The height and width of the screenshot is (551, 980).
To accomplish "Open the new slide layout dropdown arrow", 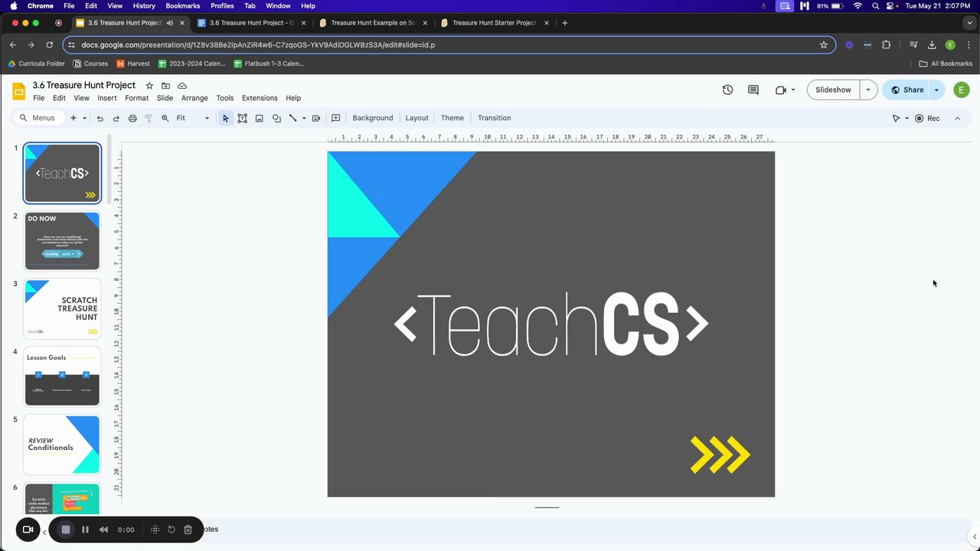I will coord(84,118).
